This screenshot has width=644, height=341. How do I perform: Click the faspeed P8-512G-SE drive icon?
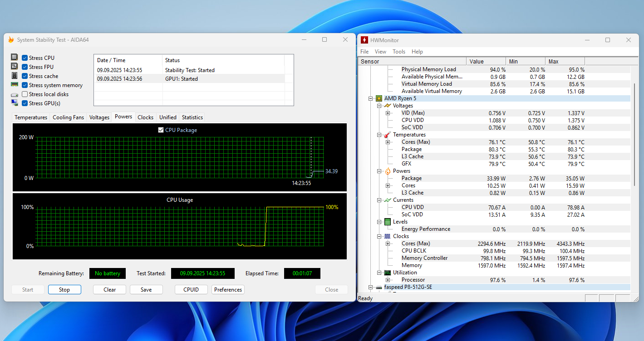(379, 287)
